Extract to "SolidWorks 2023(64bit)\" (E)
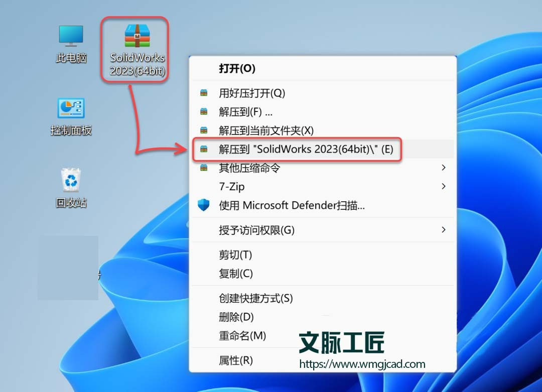This screenshot has width=542, height=392. [x=323, y=149]
